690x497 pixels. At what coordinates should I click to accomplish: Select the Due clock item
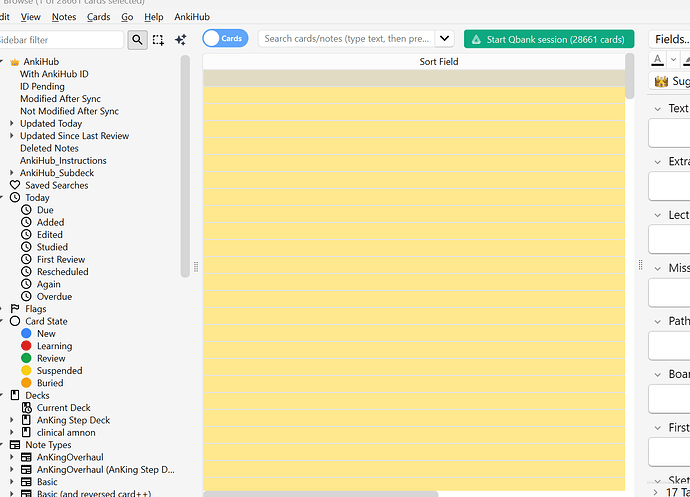pos(26,210)
